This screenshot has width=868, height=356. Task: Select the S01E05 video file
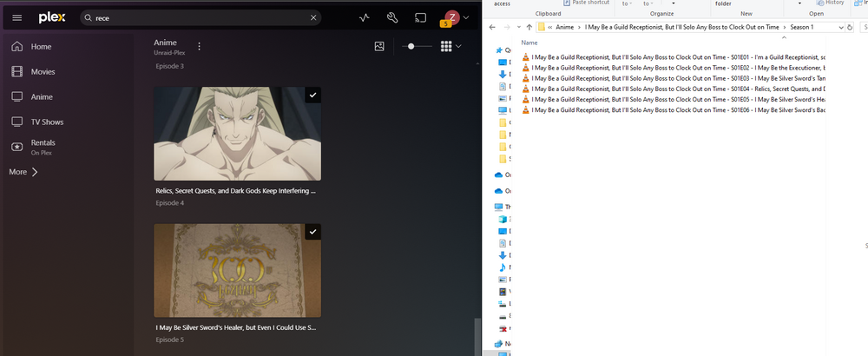click(x=674, y=99)
